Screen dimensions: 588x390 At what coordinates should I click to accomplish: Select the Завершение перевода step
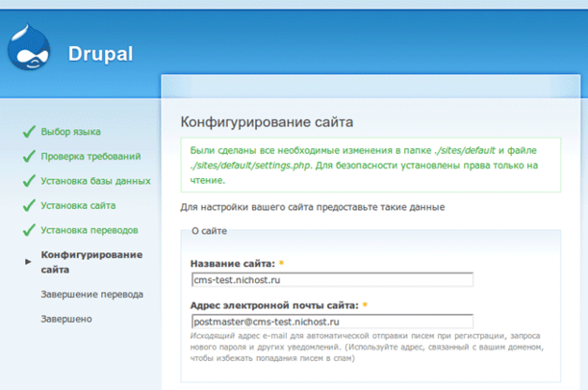point(91,295)
